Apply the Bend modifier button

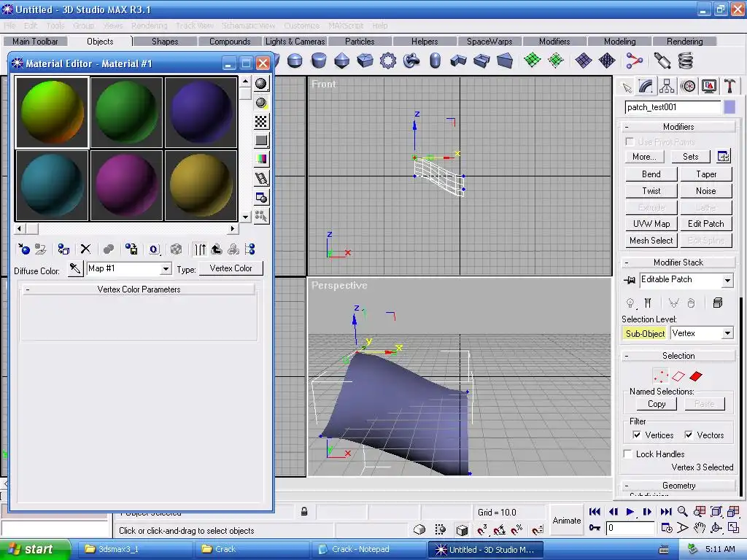pyautogui.click(x=651, y=174)
